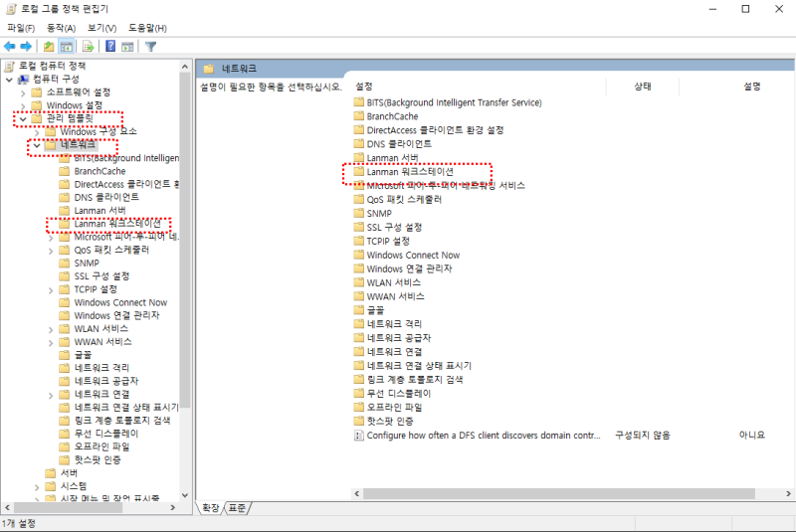Viewport: 796px width, 532px height.
Task: Select Lanman 워크스테이션 in the tree
Action: pos(117,224)
